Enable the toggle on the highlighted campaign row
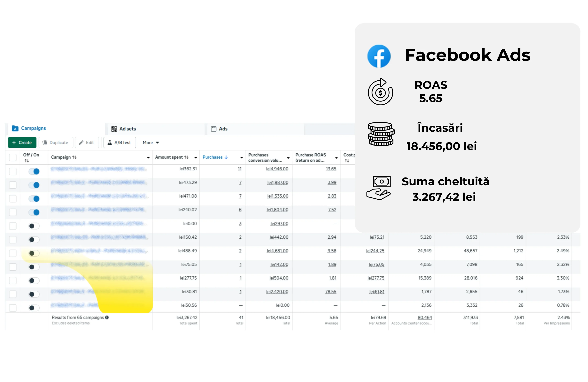Screen dimensions: 588x382 34,253
